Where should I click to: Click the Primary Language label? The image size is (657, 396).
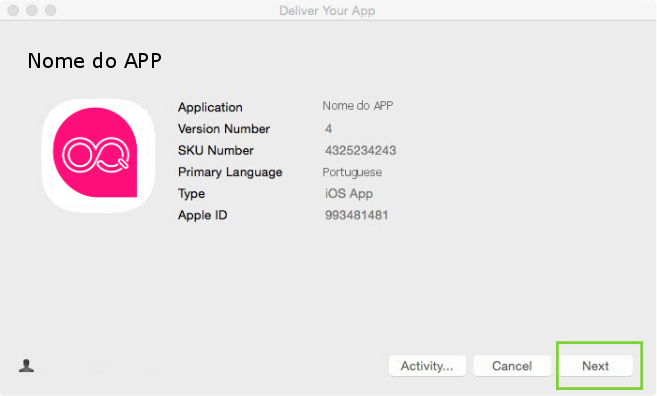(230, 172)
